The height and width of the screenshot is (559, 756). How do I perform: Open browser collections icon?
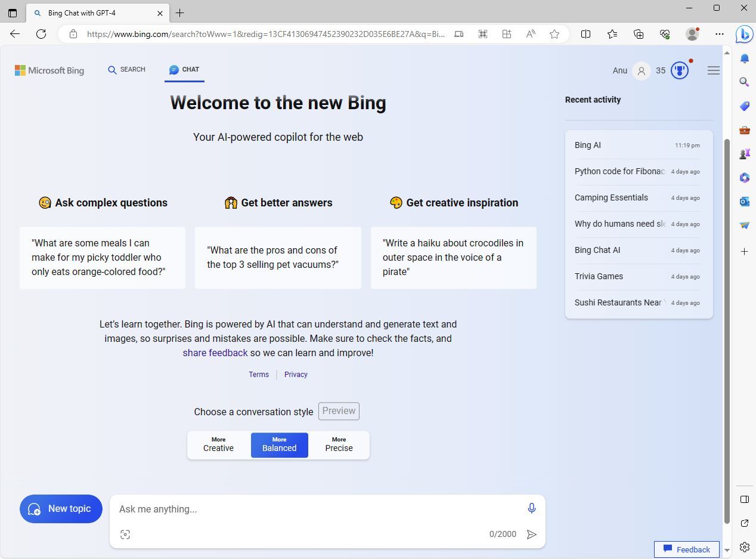pyautogui.click(x=639, y=34)
